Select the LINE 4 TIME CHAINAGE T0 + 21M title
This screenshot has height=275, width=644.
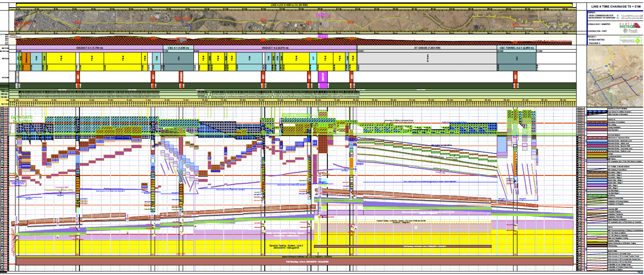click(x=616, y=6)
